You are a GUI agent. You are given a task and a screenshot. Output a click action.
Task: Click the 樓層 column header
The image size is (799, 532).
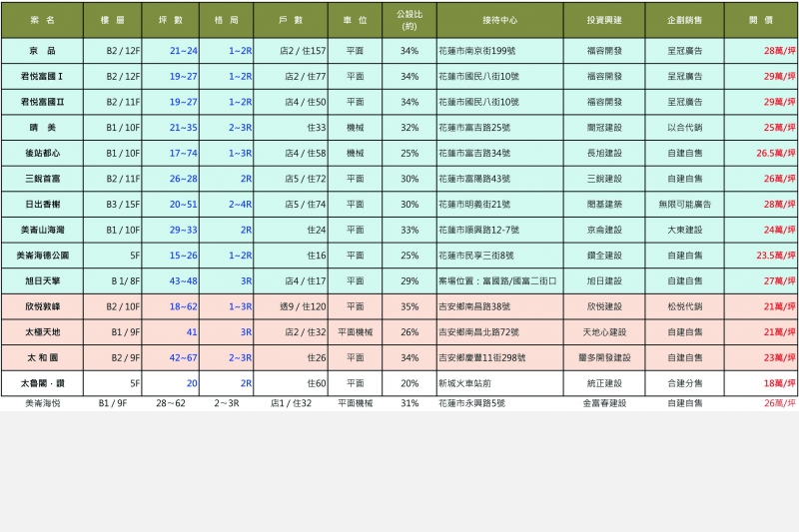pos(113,20)
